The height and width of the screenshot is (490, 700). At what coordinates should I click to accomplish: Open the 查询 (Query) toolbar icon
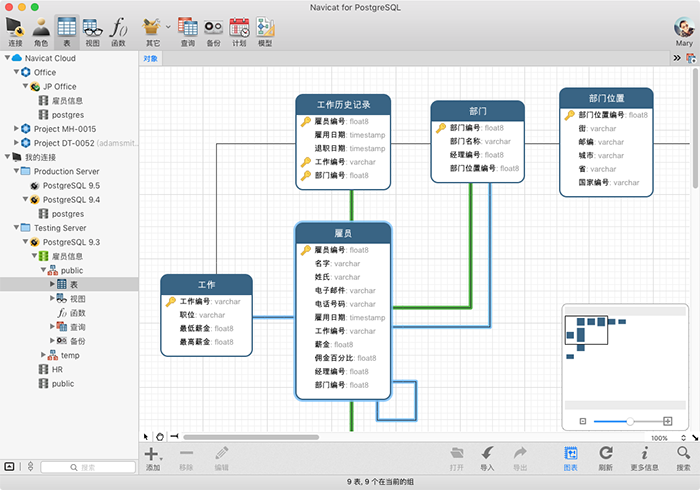[188, 31]
